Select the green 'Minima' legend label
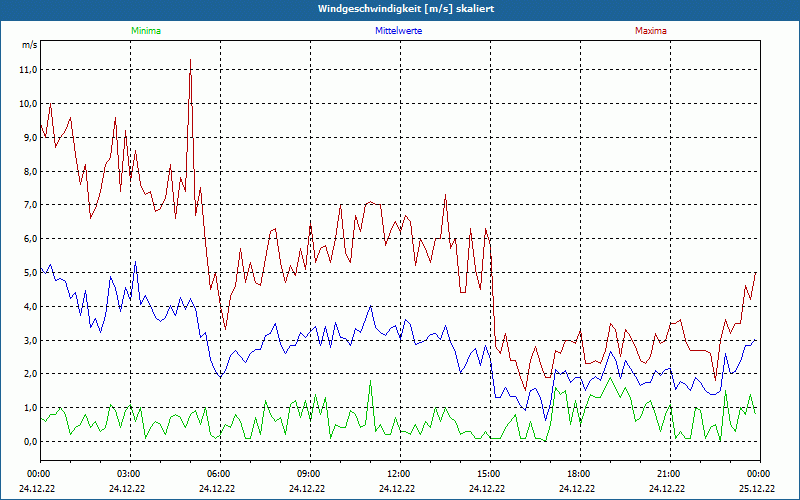Image resolution: width=800 pixels, height=500 pixels. (146, 31)
